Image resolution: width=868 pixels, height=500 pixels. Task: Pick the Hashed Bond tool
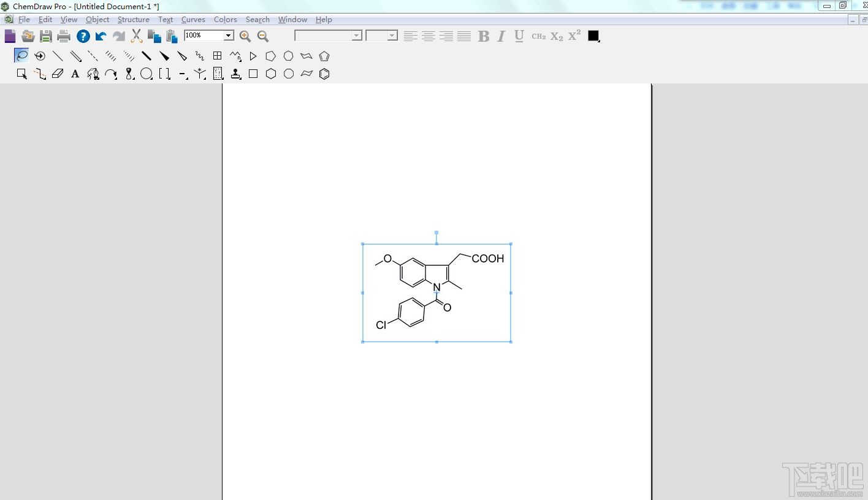pyautogui.click(x=111, y=56)
